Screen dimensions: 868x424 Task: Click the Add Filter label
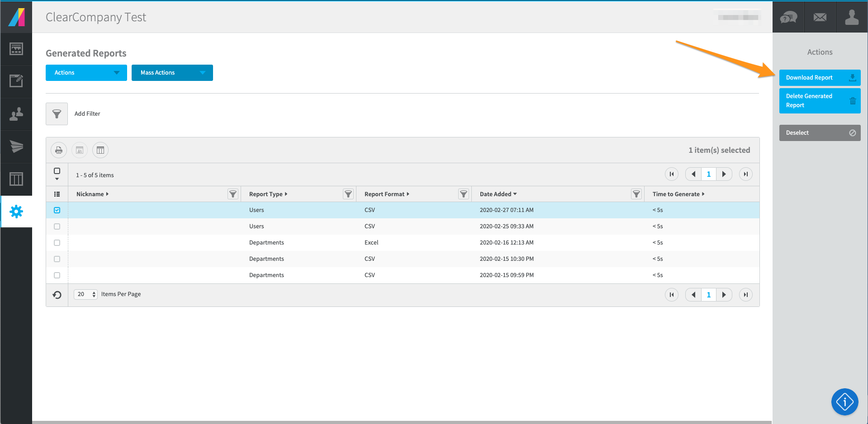click(x=87, y=114)
